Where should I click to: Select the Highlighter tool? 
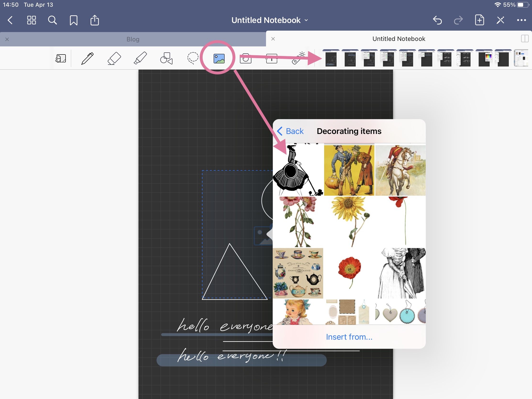pos(140,58)
